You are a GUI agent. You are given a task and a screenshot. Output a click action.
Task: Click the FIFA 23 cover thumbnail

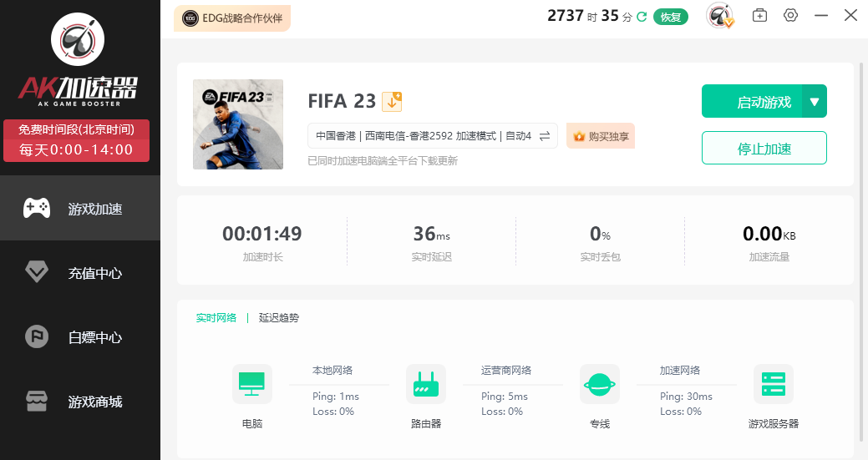point(238,124)
